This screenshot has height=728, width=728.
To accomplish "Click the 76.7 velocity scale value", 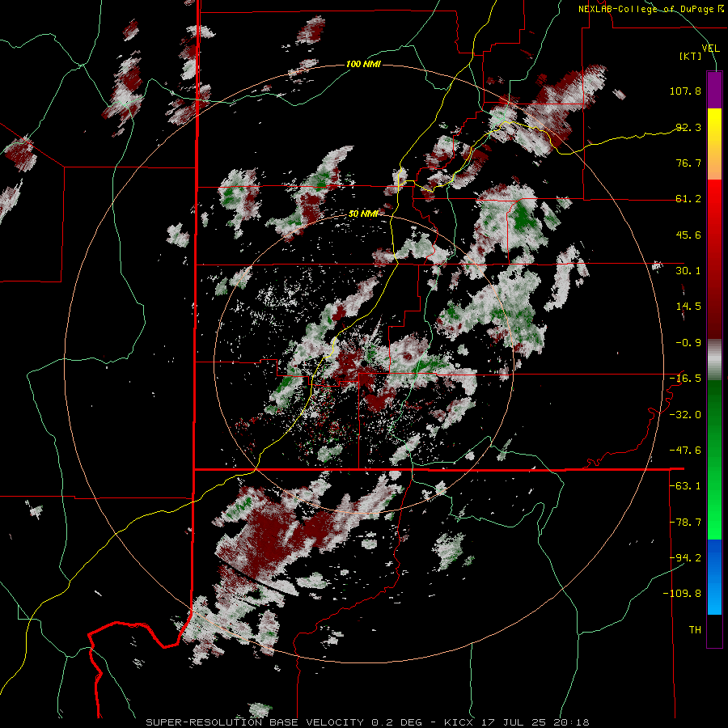I will [x=688, y=163].
